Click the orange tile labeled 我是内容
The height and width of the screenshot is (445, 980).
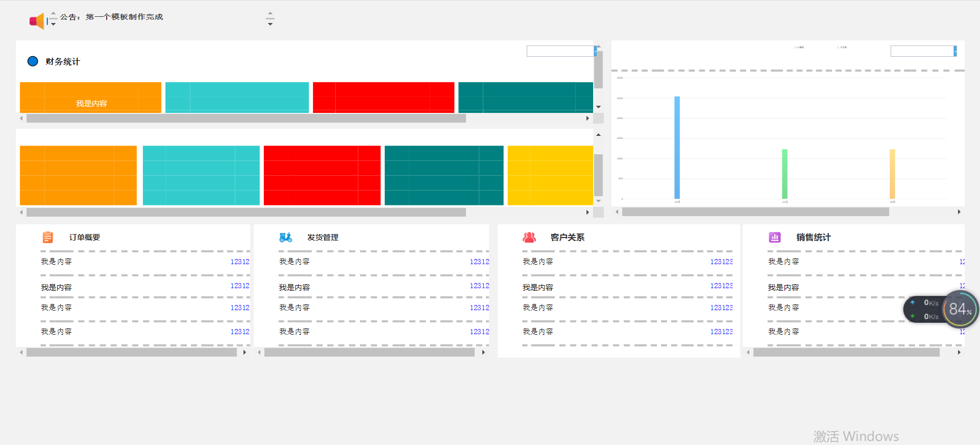tap(90, 98)
